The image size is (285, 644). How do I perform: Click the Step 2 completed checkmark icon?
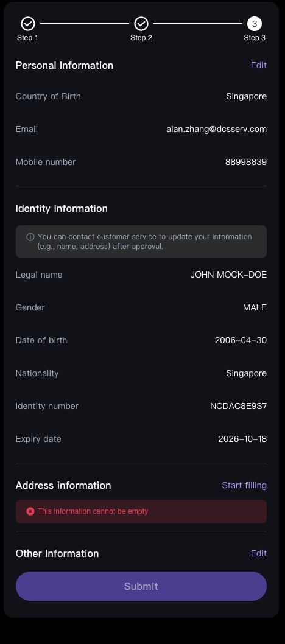141,24
